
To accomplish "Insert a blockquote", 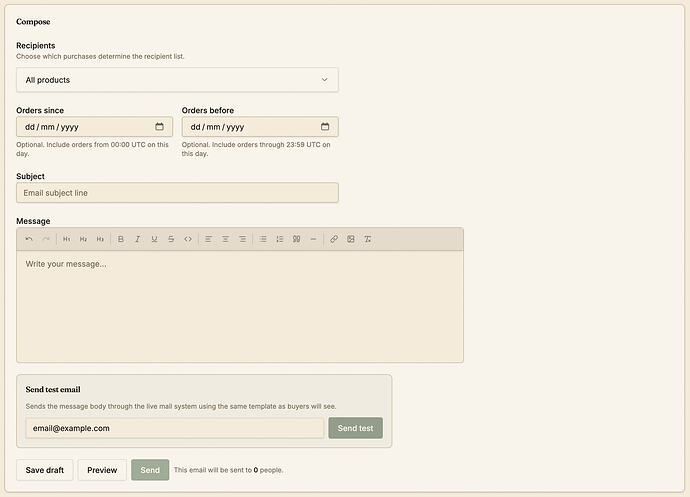I will [297, 239].
